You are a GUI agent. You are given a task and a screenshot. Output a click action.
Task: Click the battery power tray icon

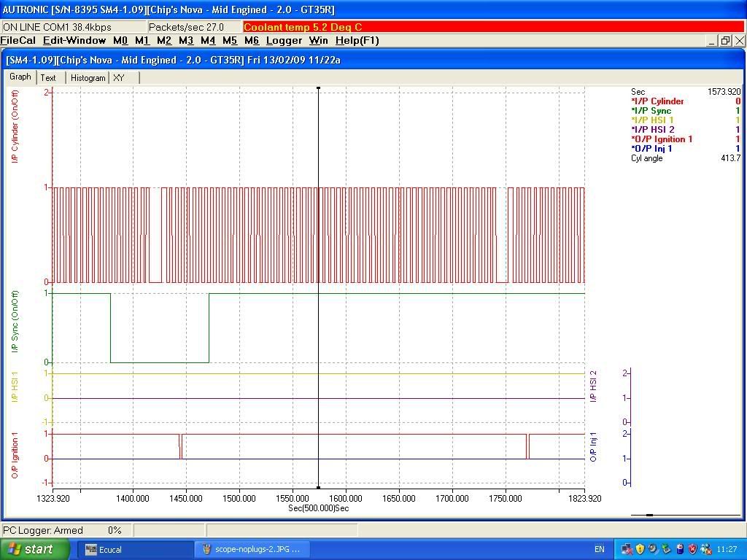click(680, 550)
